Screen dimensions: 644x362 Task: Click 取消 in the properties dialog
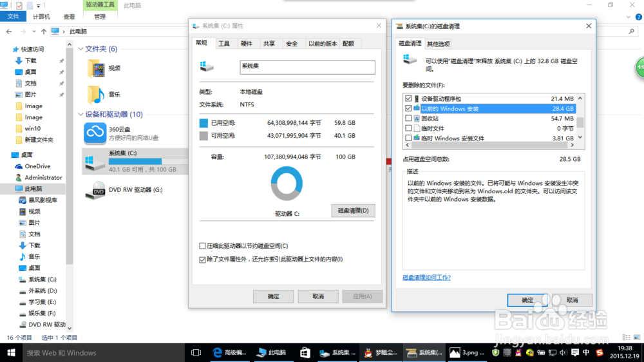(x=318, y=296)
